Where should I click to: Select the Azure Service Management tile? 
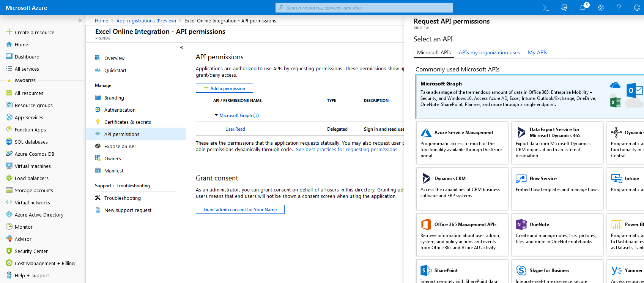point(462,143)
